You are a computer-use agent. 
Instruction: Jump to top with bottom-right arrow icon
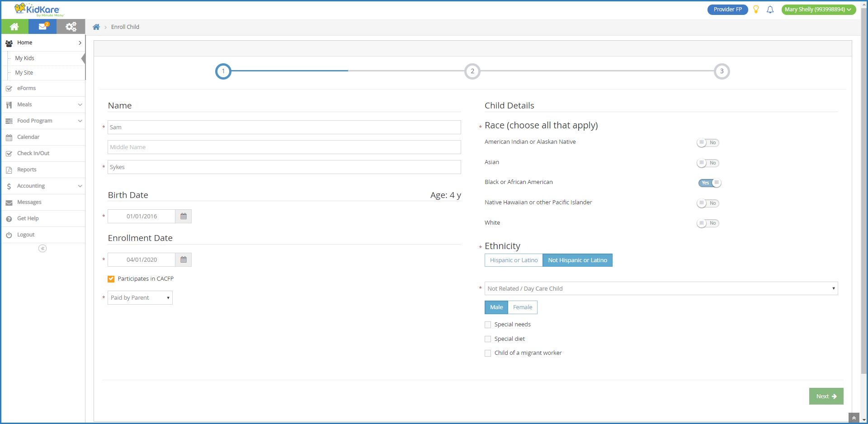coord(854,418)
